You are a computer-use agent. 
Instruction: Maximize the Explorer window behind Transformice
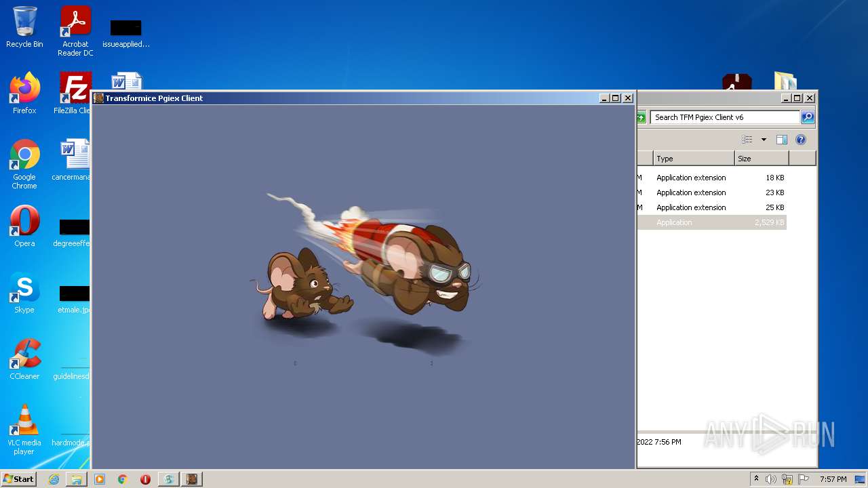797,98
